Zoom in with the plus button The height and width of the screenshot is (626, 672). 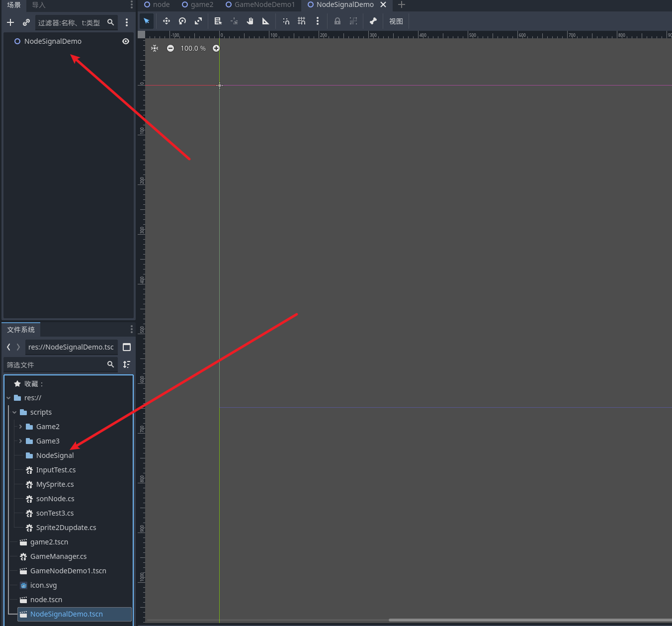point(216,48)
